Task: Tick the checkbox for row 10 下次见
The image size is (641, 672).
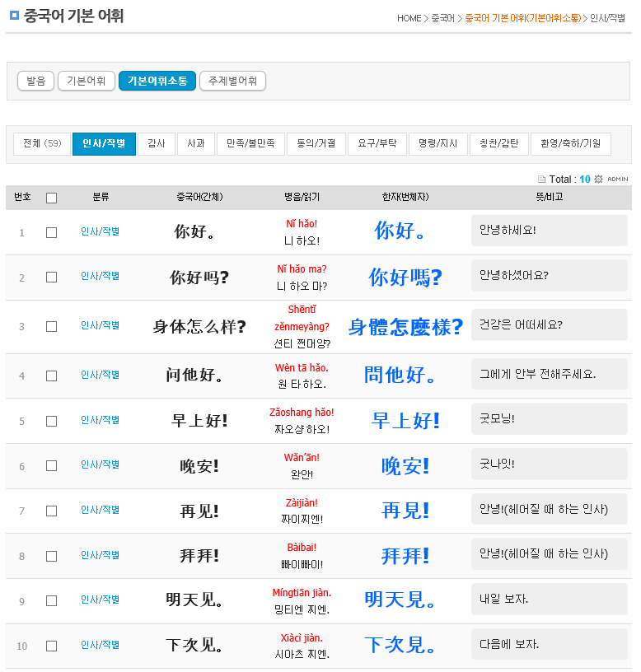Action: click(51, 646)
